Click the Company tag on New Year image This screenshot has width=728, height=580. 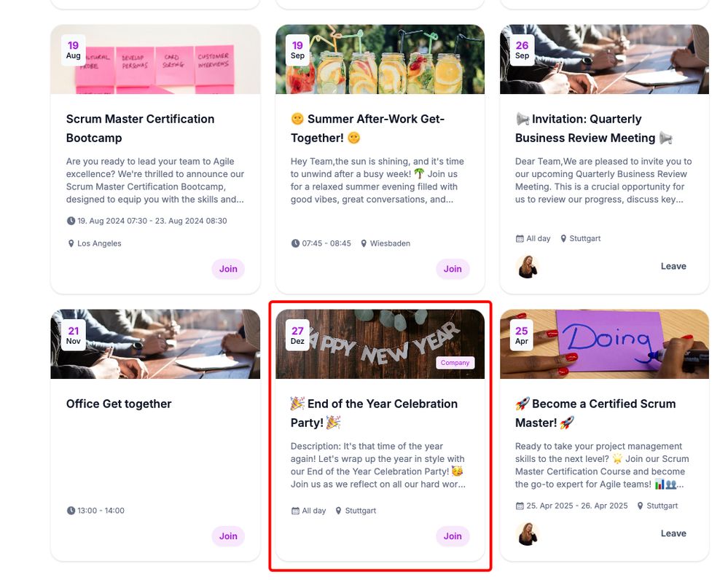[455, 363]
